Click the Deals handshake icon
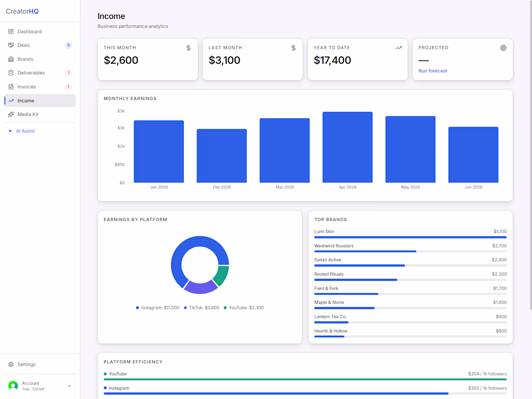This screenshot has width=532, height=399. 11,45
